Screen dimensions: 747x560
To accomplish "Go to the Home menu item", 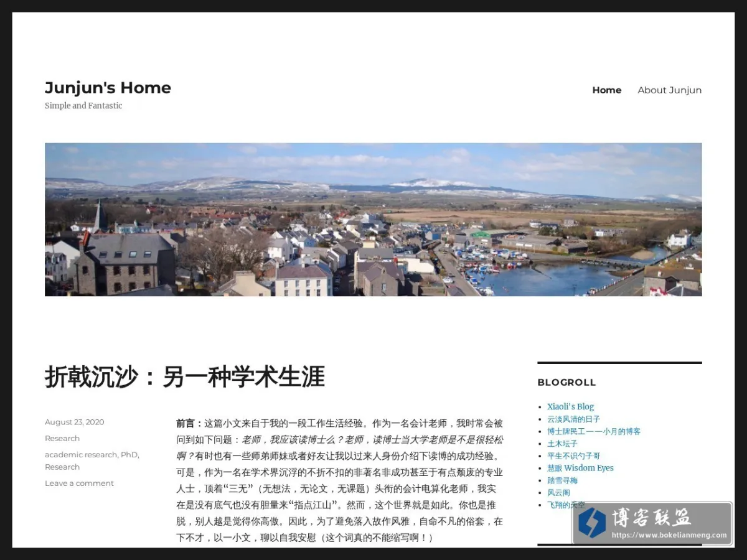I will tap(606, 90).
